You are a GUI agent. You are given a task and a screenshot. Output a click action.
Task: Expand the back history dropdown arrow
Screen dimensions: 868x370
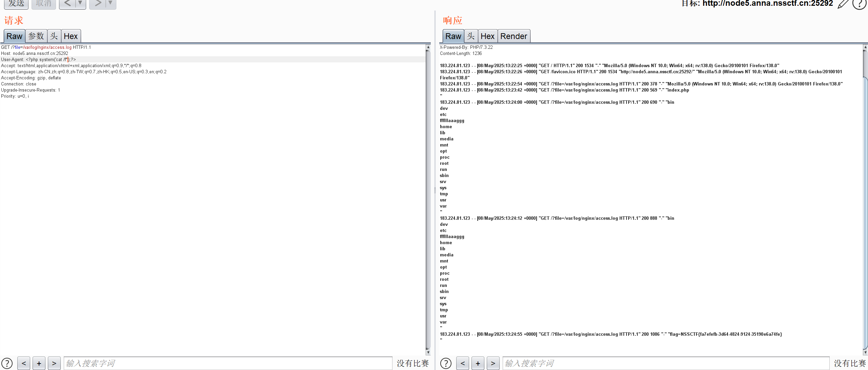tap(80, 3)
